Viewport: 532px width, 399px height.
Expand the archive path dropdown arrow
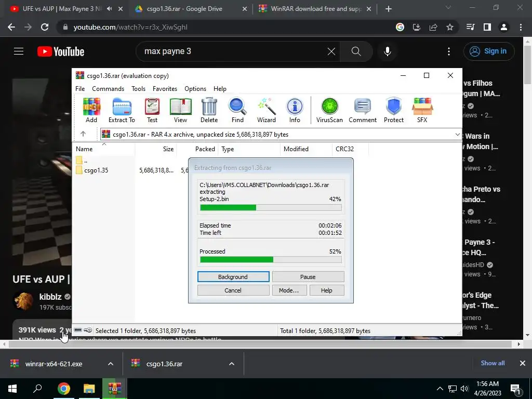pyautogui.click(x=457, y=135)
